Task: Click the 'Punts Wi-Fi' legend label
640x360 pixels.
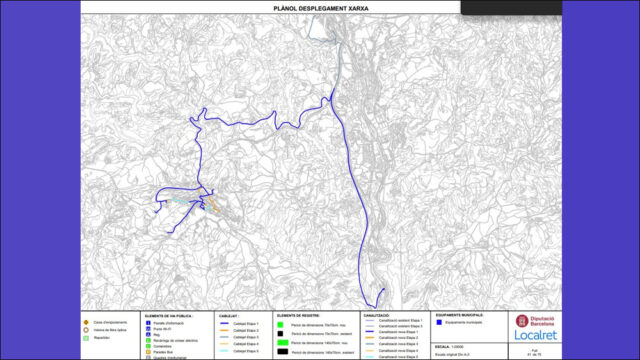Action: click(162, 329)
